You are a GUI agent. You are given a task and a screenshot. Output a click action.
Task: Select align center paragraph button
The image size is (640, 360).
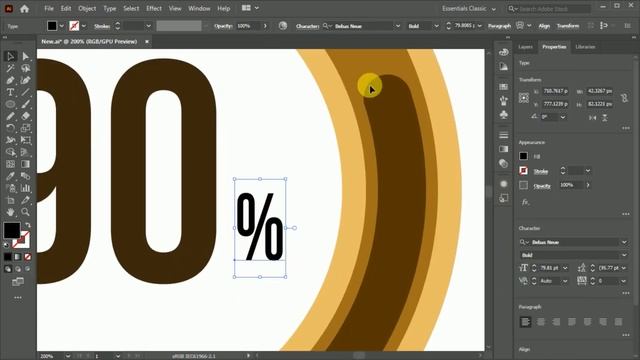pyautogui.click(x=541, y=322)
